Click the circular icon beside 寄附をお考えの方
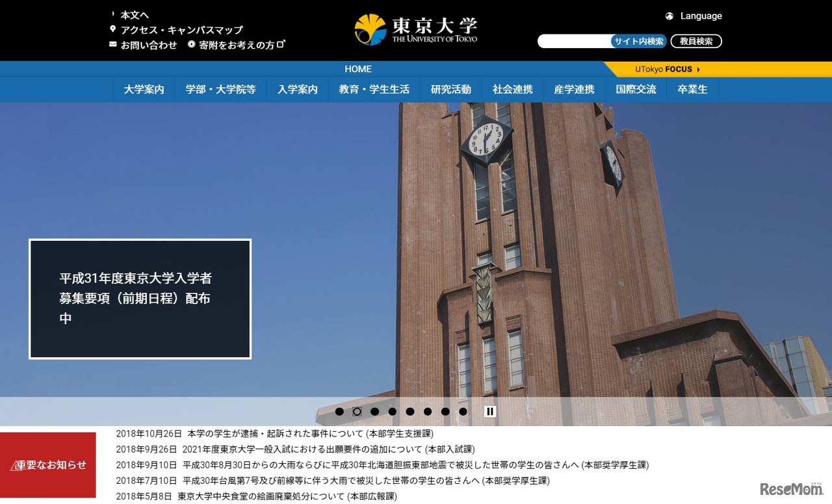 point(190,45)
